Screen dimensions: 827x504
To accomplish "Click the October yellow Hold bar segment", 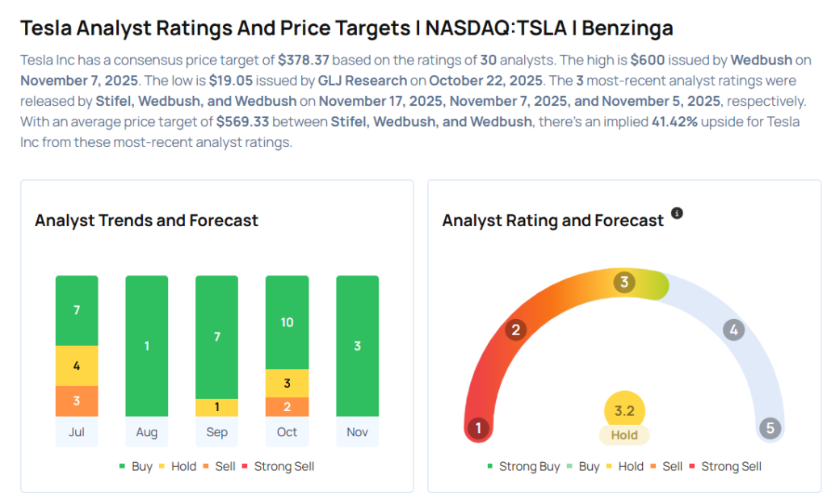I will pyautogui.click(x=287, y=383).
